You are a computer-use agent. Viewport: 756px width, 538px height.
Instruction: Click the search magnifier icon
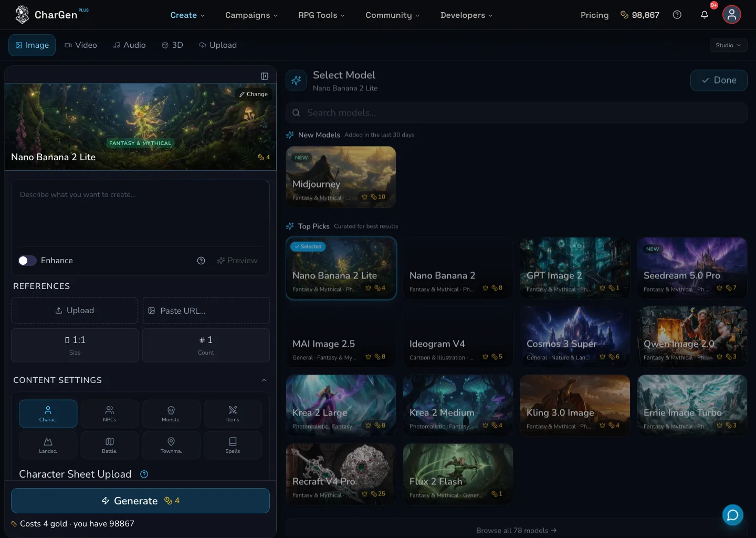click(x=296, y=112)
